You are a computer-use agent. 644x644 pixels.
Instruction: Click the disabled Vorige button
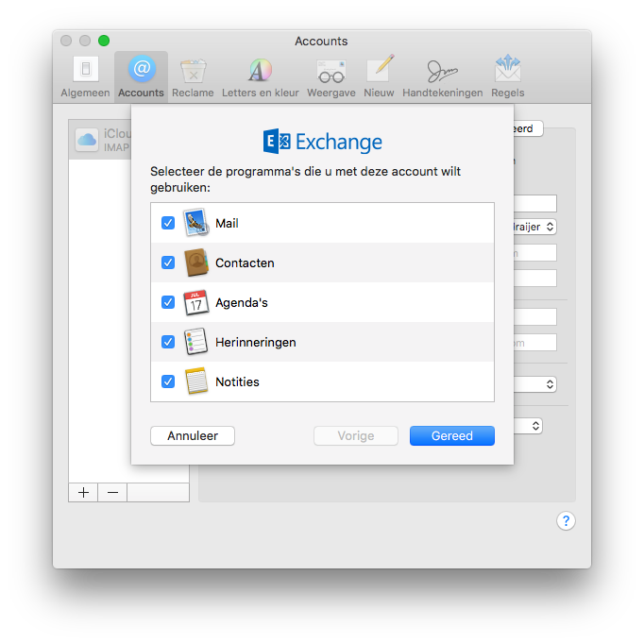click(356, 435)
